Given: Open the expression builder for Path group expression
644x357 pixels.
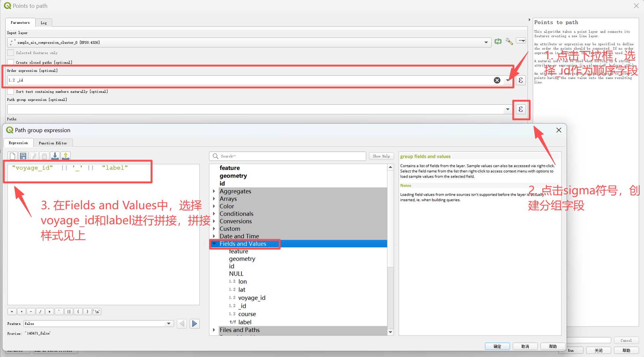Looking at the screenshot, I should click(521, 109).
